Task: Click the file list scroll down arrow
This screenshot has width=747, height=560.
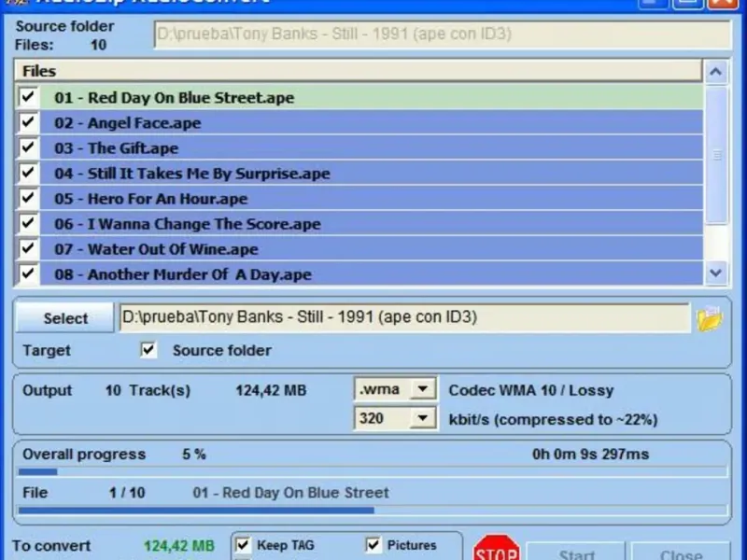Action: pos(715,273)
